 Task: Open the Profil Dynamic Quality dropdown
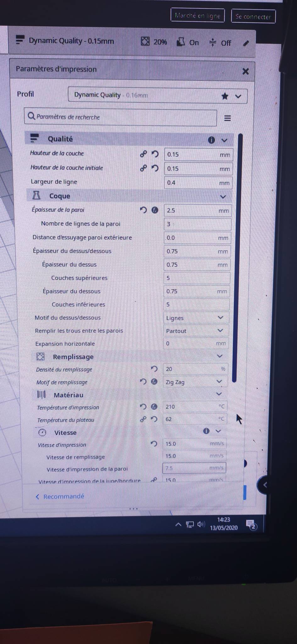click(157, 95)
